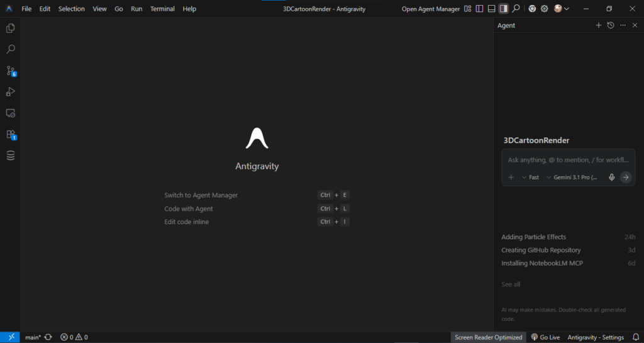Click the notifications bell in status bar
The image size is (644, 343).
click(x=635, y=337)
